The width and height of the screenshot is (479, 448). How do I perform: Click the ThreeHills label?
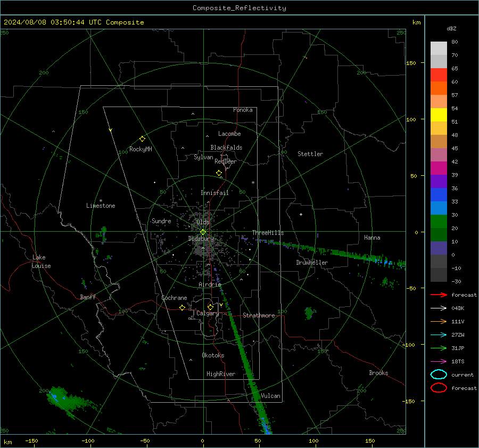(268, 233)
